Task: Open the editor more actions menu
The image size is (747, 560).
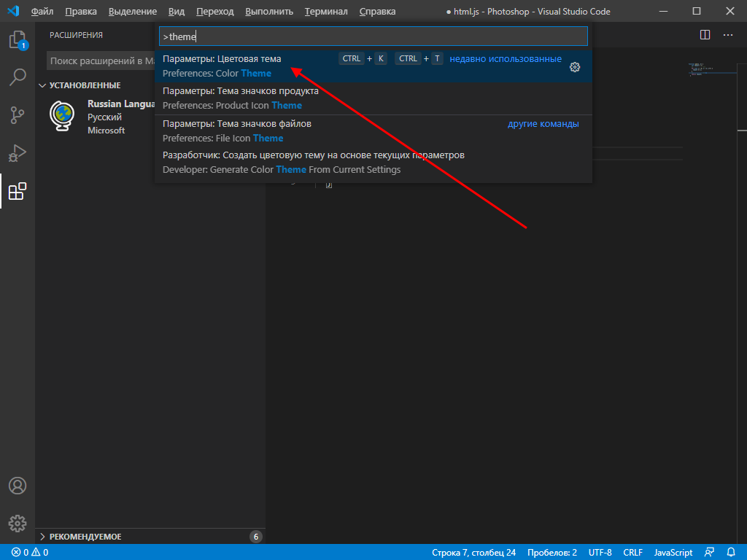Action: coord(727,35)
